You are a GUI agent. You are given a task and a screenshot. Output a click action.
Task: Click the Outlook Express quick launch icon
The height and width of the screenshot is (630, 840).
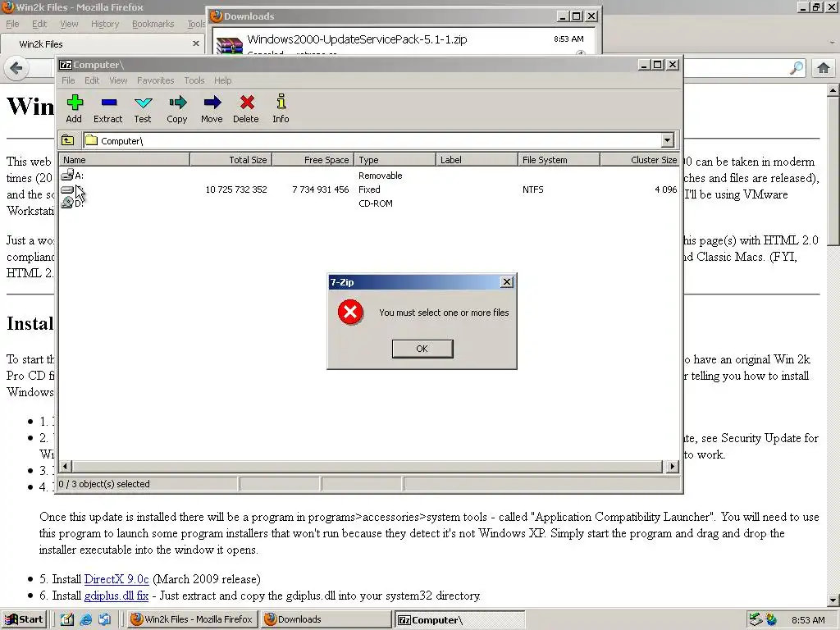pos(104,620)
